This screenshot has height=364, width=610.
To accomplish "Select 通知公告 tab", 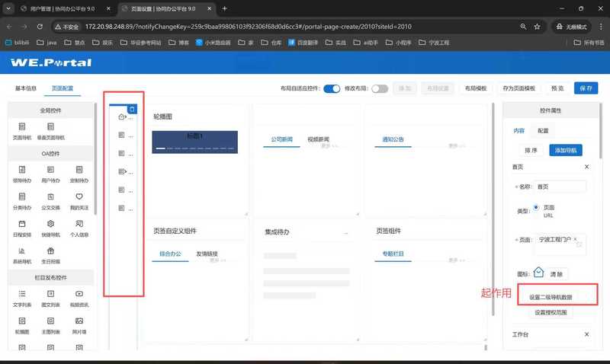I will point(393,139).
